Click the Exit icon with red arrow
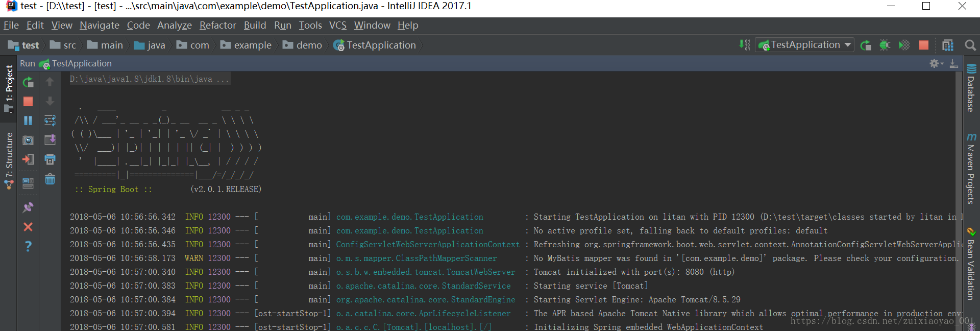This screenshot has height=331, width=980. tap(28, 159)
